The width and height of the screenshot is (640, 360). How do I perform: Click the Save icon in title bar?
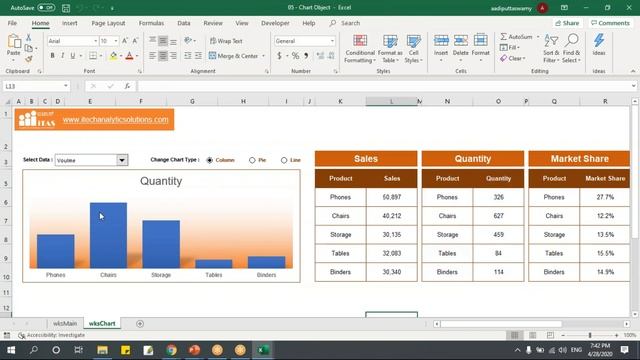pyautogui.click(x=66, y=8)
